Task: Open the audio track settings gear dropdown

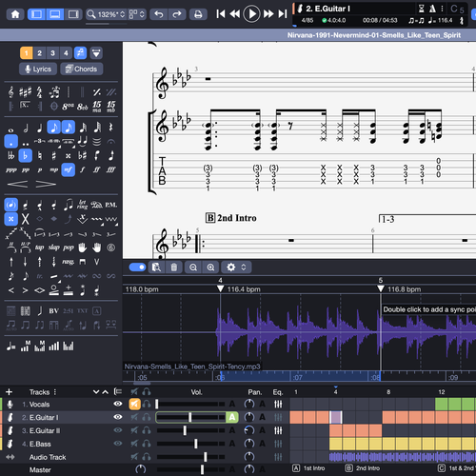Action: pyautogui.click(x=236, y=268)
